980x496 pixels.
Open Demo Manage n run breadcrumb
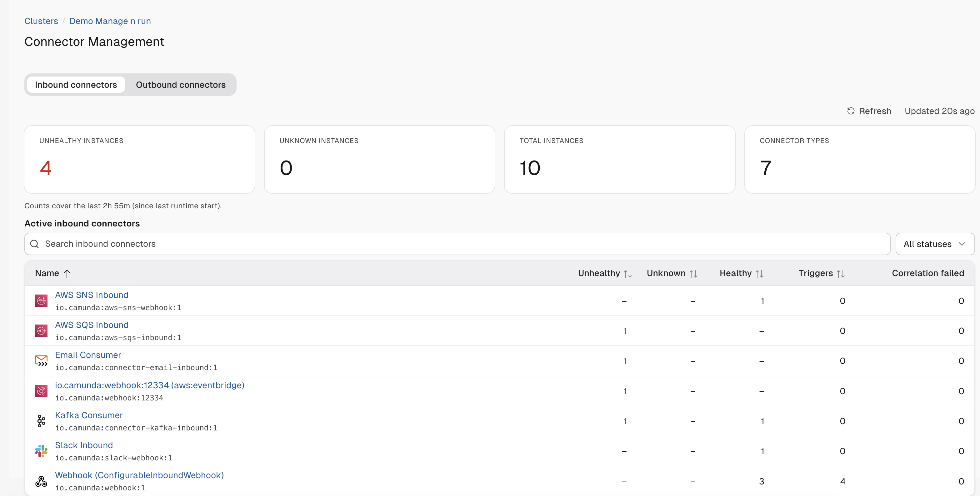110,21
